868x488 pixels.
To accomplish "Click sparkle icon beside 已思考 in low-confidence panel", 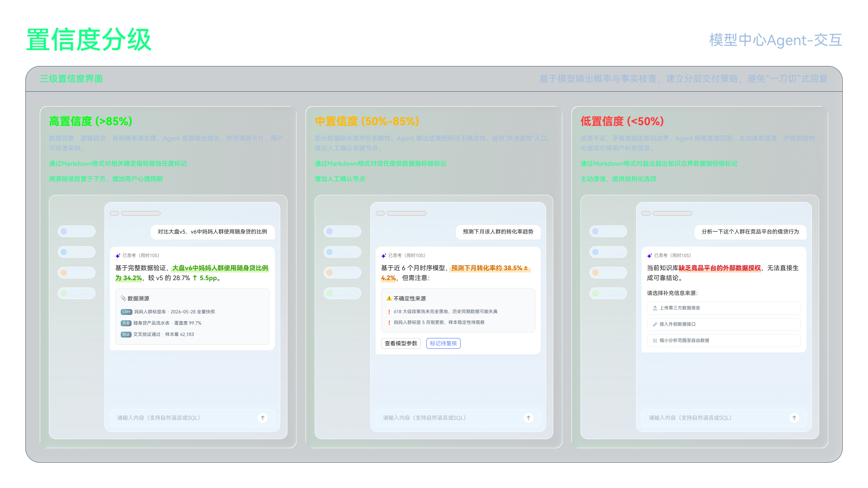I will pyautogui.click(x=650, y=256).
